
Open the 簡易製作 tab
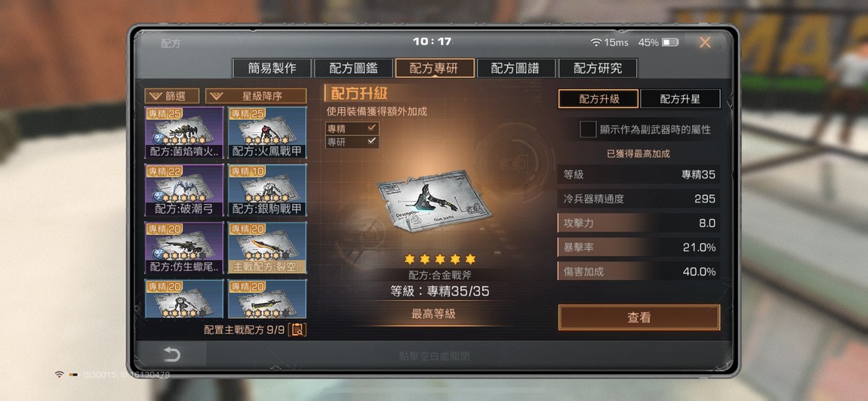tap(272, 68)
